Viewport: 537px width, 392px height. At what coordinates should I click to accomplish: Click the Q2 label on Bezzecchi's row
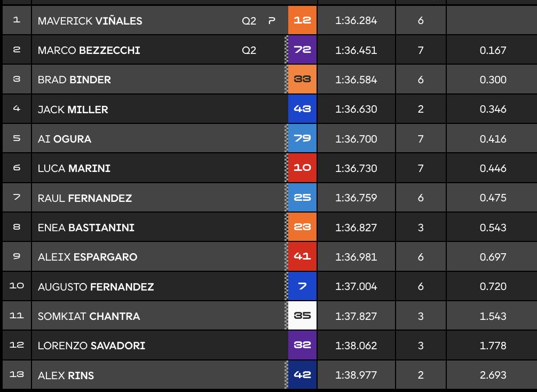point(249,51)
